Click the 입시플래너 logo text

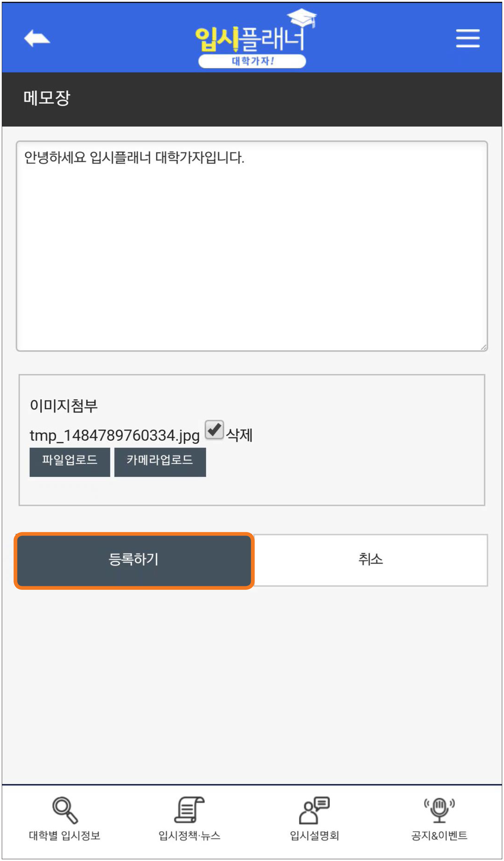pyautogui.click(x=250, y=39)
